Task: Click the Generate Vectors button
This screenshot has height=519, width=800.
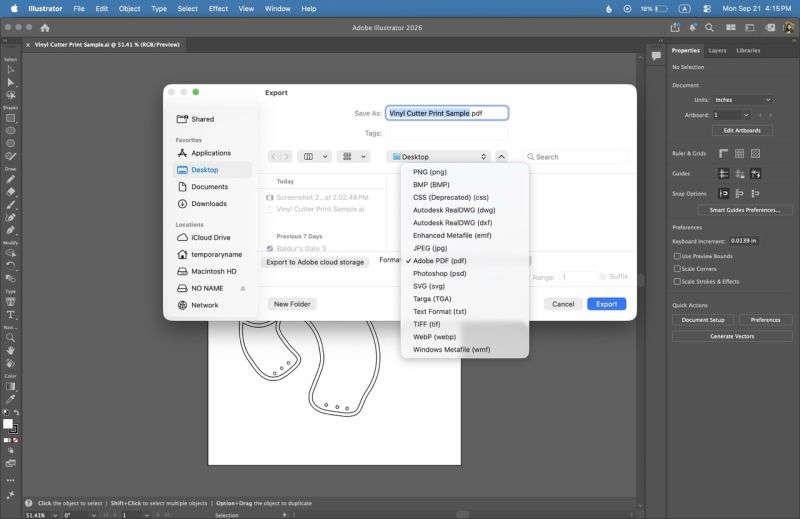Action: coord(732,336)
